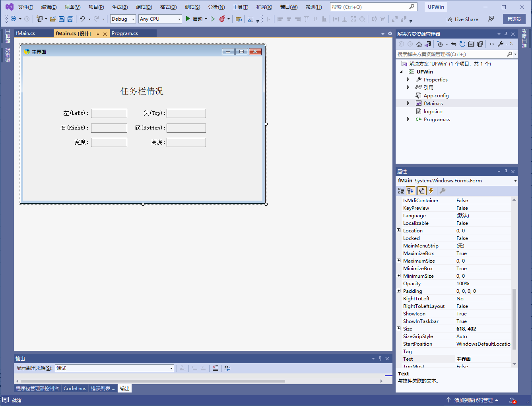
Task: Select App.config in Solution Explorer
Action: coord(436,95)
